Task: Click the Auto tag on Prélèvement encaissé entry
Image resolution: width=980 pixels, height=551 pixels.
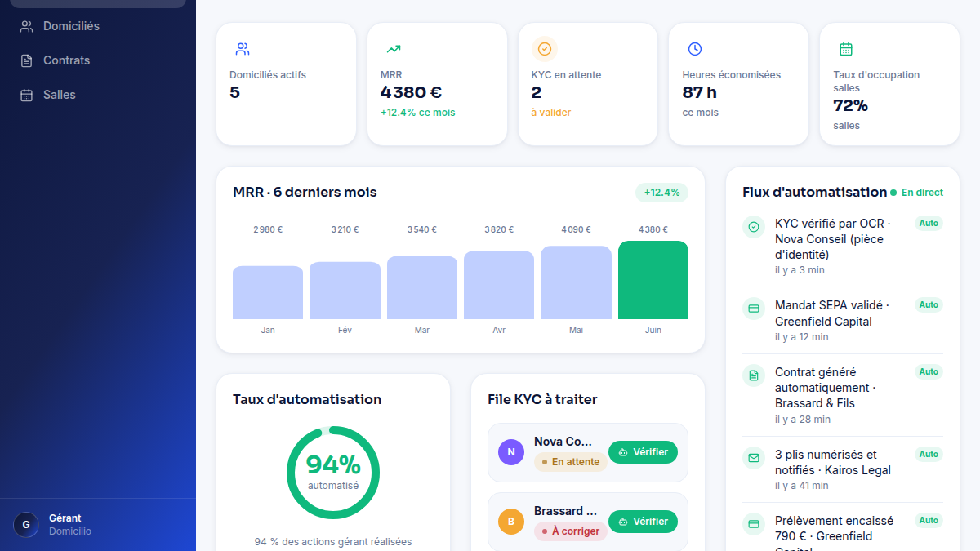Action: 929,520
